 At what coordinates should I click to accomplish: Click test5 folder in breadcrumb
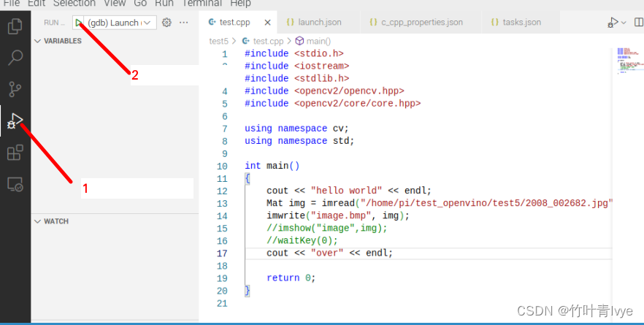pyautogui.click(x=218, y=41)
